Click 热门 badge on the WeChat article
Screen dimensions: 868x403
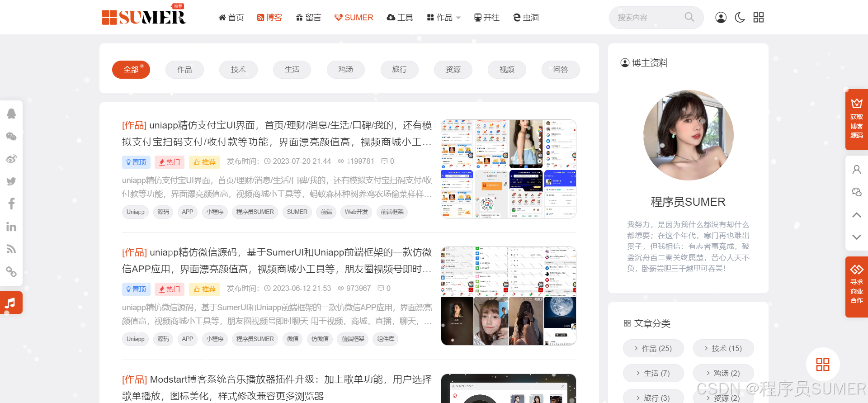pos(169,289)
